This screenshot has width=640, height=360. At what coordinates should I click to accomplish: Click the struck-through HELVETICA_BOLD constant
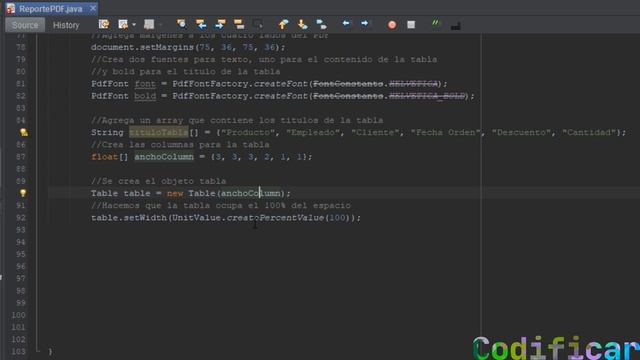427,96
